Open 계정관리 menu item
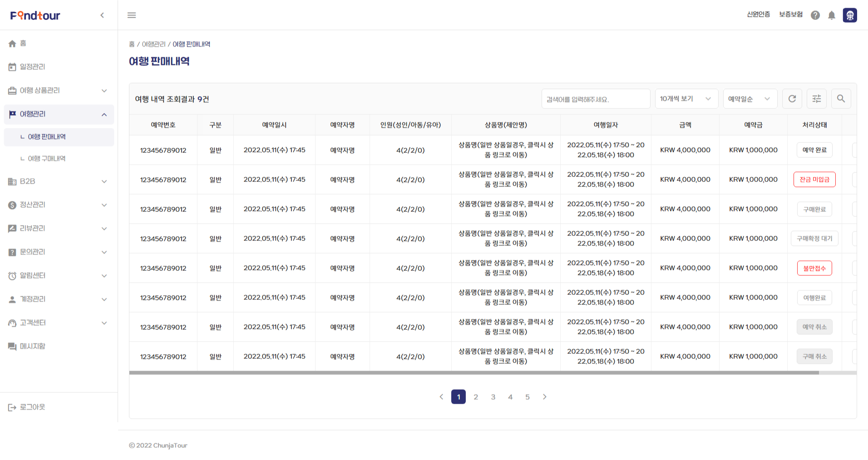This screenshot has height=460, width=868. 59,299
